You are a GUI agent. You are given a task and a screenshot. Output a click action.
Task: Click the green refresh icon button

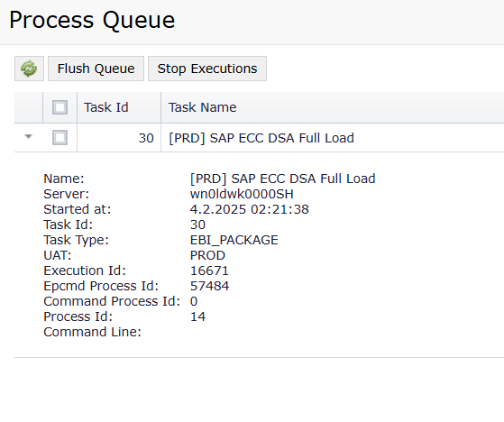29,69
